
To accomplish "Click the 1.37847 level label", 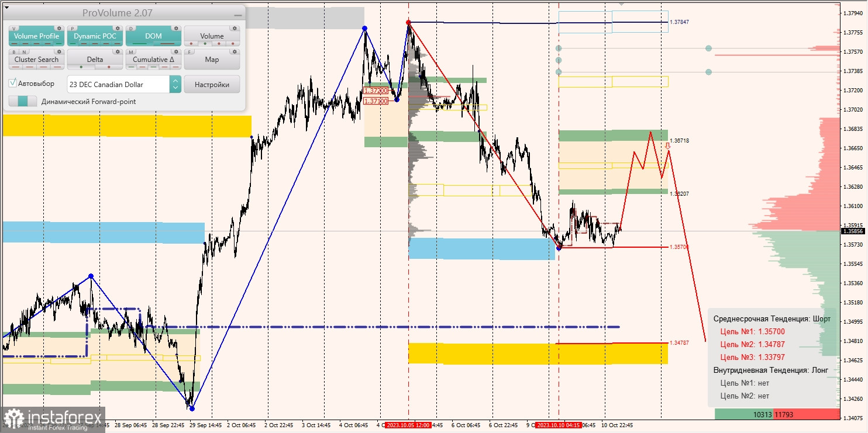I will click(x=679, y=22).
